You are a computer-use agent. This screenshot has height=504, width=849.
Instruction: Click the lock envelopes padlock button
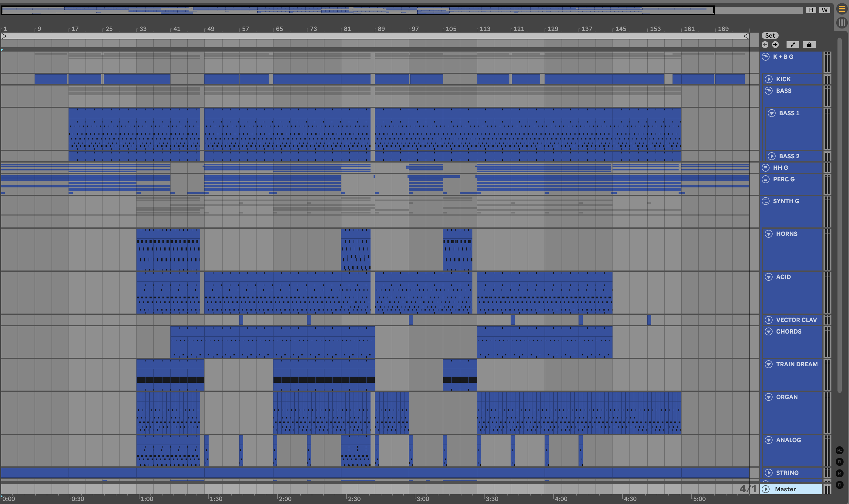[809, 45]
